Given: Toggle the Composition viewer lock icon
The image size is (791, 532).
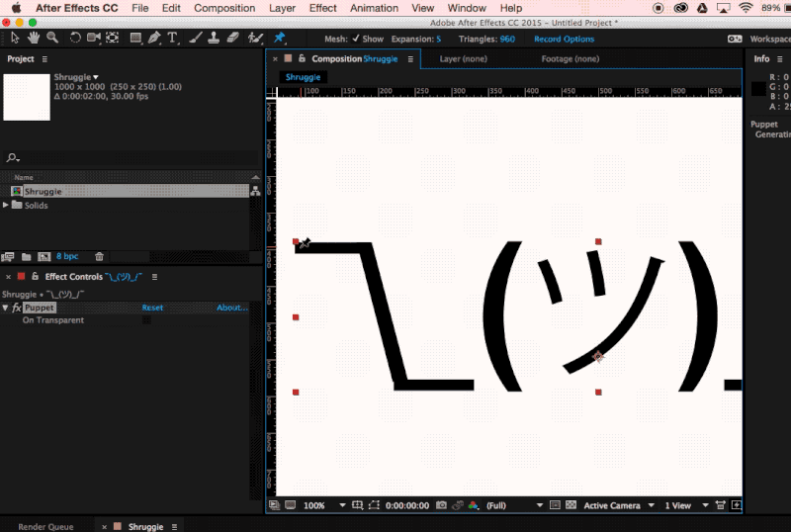Looking at the screenshot, I should (302, 58).
